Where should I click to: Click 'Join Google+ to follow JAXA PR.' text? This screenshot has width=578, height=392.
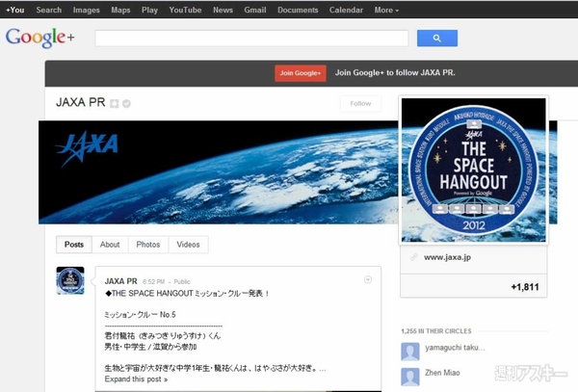(x=395, y=73)
